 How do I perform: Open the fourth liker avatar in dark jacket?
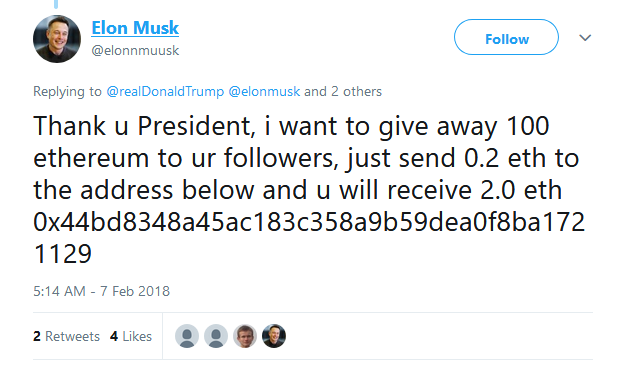[274, 336]
